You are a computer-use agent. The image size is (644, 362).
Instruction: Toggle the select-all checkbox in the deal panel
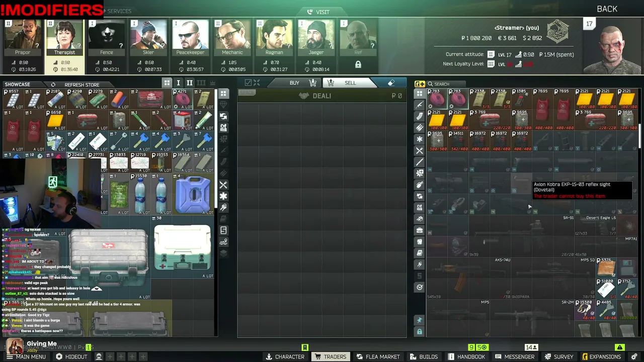point(248,83)
